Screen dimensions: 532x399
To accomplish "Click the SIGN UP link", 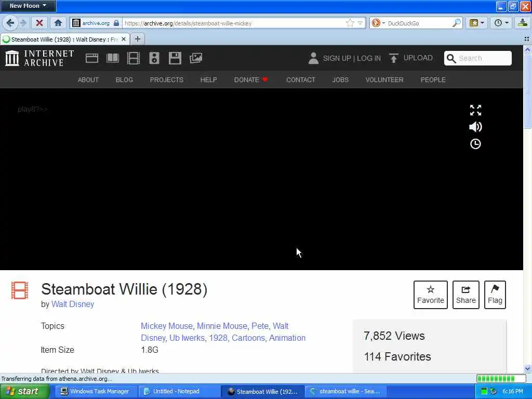I will pyautogui.click(x=337, y=58).
